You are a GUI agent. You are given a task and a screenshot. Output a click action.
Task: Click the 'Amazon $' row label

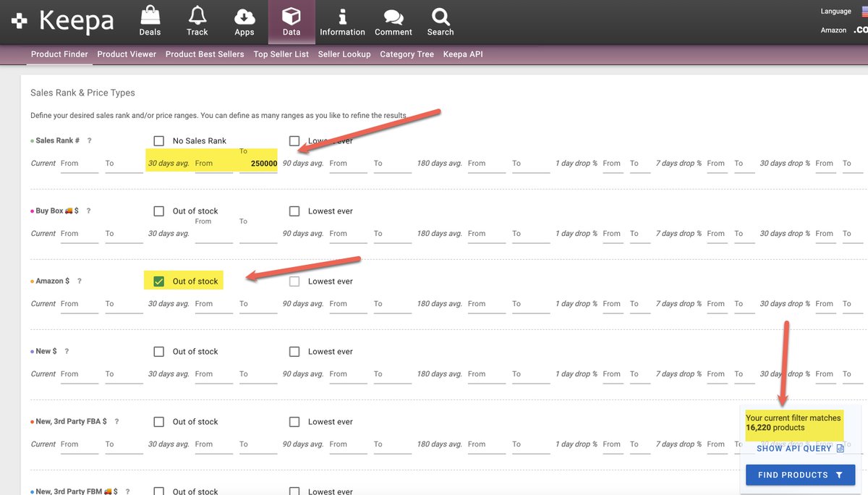coord(53,281)
